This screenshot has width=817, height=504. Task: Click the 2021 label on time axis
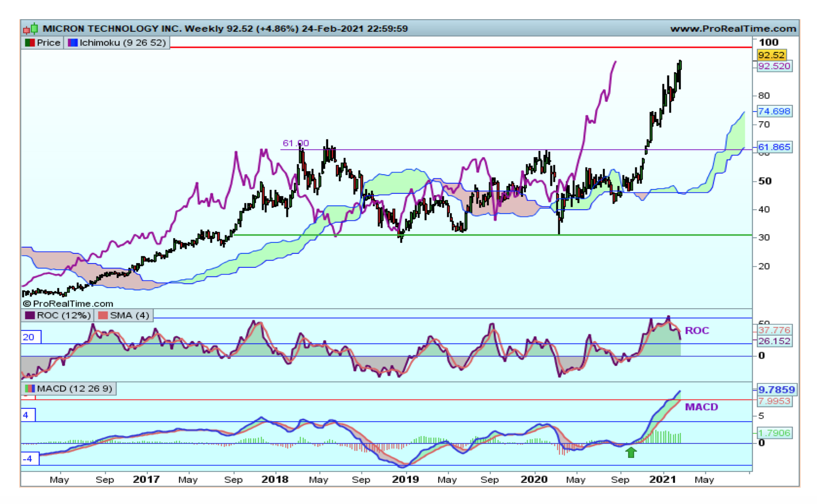pyautogui.click(x=663, y=479)
